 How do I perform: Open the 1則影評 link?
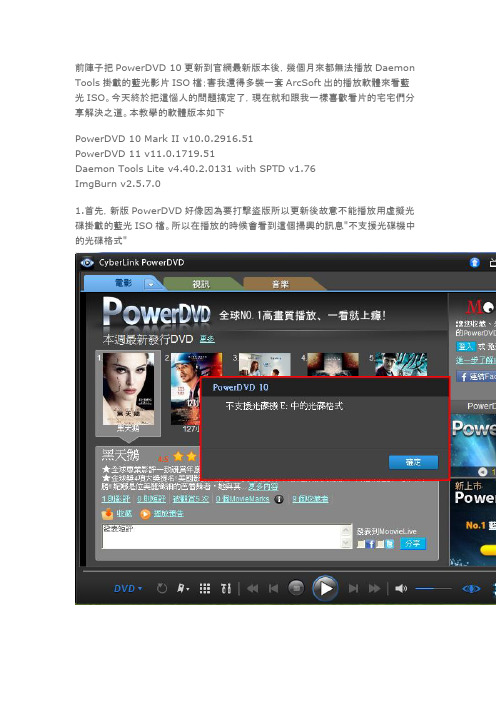(x=116, y=499)
